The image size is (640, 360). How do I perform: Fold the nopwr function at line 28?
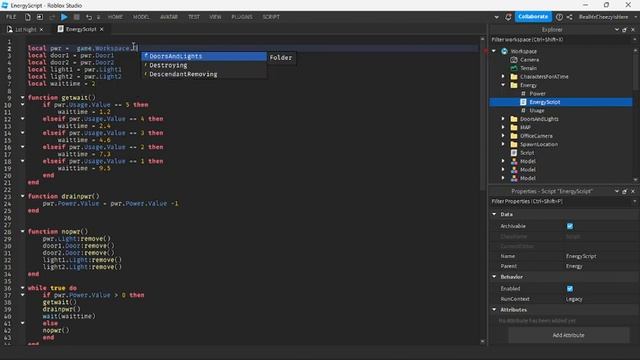point(22,231)
